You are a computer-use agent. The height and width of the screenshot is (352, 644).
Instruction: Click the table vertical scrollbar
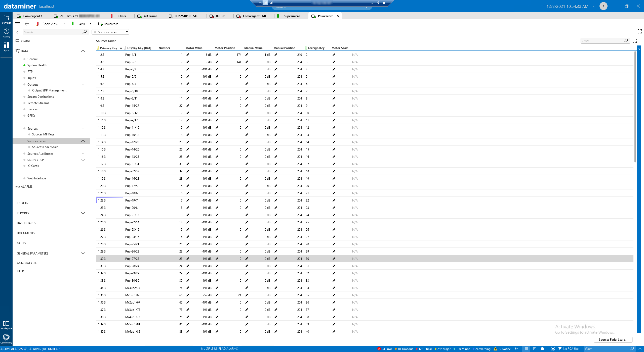pyautogui.click(x=635, y=107)
